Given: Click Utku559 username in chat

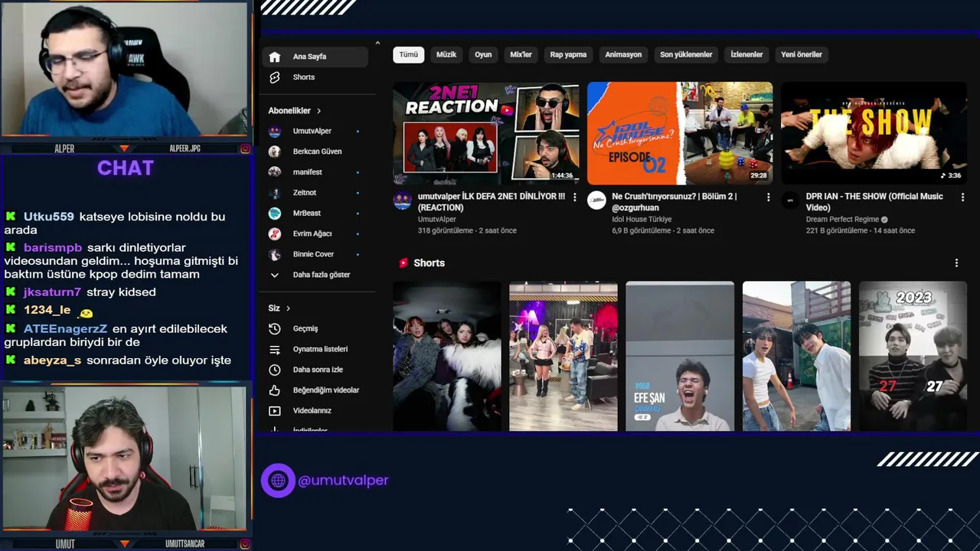Looking at the screenshot, I should tap(49, 217).
